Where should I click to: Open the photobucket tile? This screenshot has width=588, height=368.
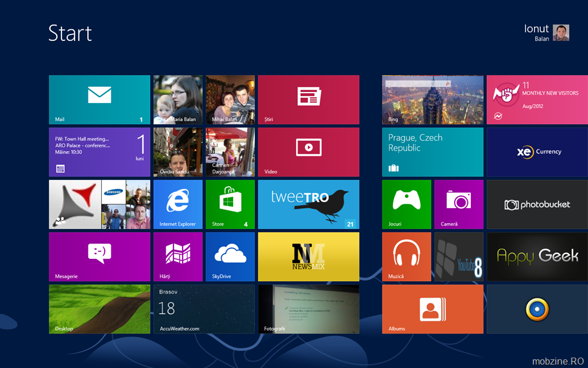pos(537,204)
